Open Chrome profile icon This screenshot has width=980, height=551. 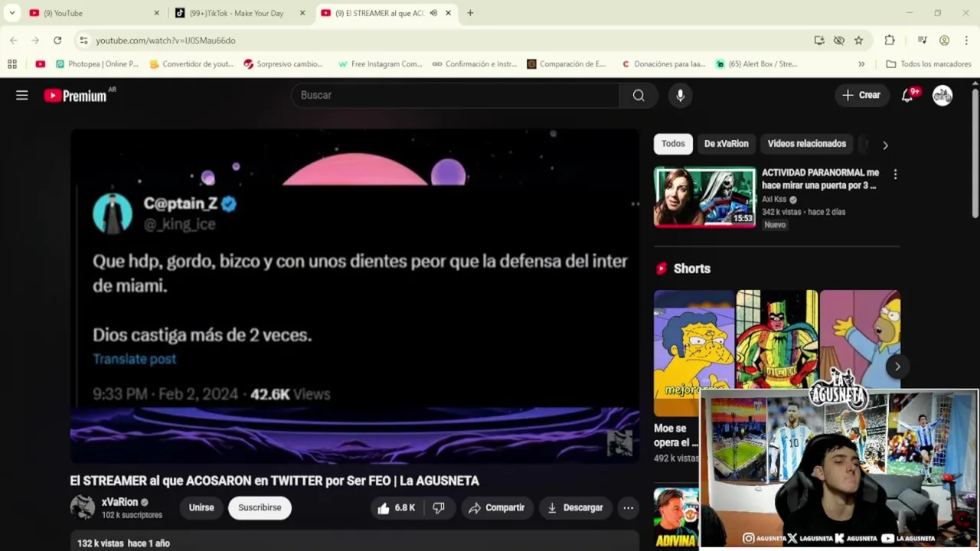point(944,41)
